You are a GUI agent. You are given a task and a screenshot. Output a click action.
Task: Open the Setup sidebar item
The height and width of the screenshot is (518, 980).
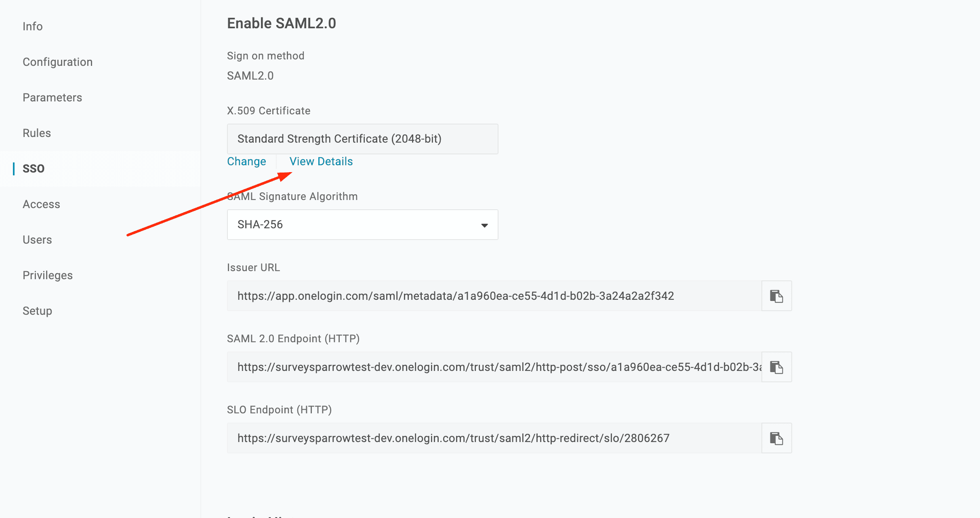[x=37, y=311]
